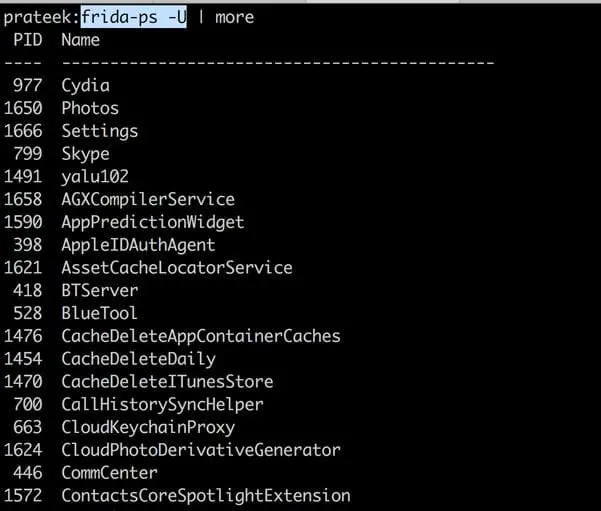
Task: Select the yalu102 process entry
Action: (95, 177)
